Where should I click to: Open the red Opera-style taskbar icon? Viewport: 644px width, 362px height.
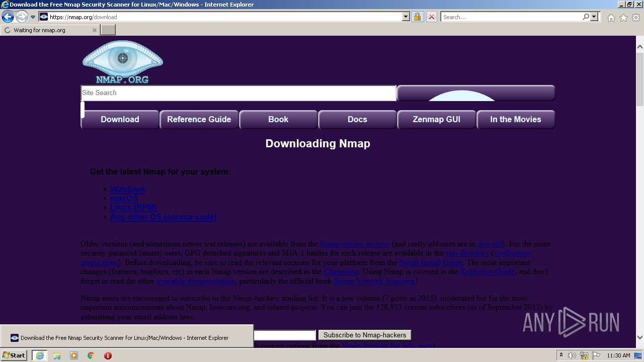tap(108, 355)
